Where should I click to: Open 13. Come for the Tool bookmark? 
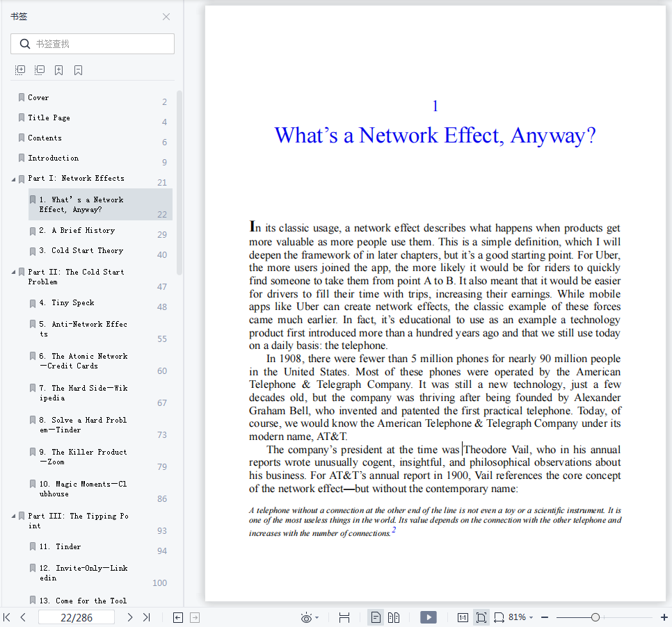coord(83,601)
